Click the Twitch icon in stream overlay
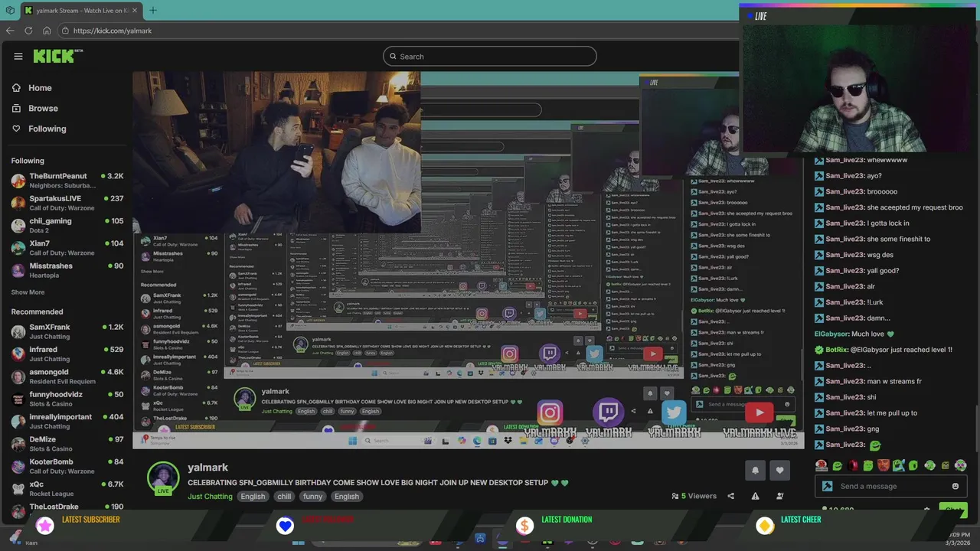 (x=609, y=413)
